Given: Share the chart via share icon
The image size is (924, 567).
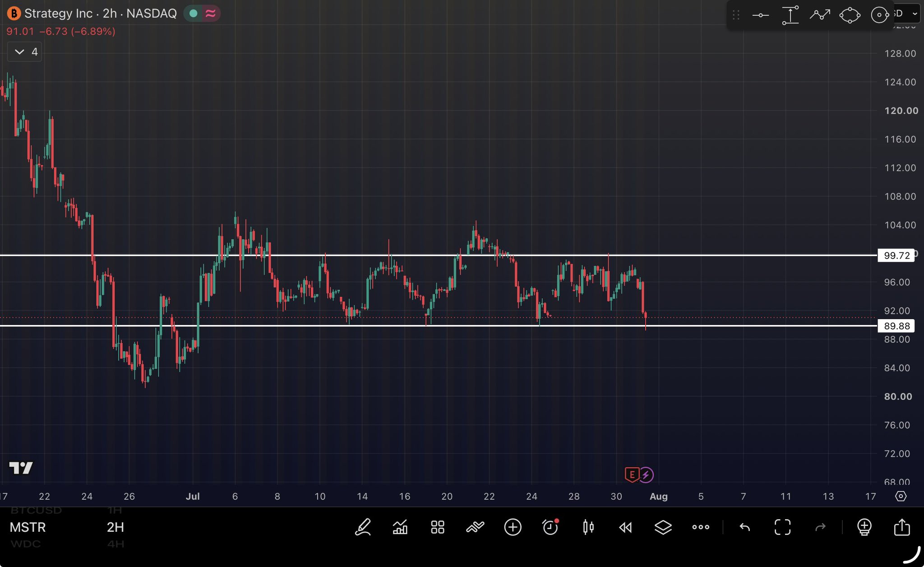Looking at the screenshot, I should coord(902,527).
